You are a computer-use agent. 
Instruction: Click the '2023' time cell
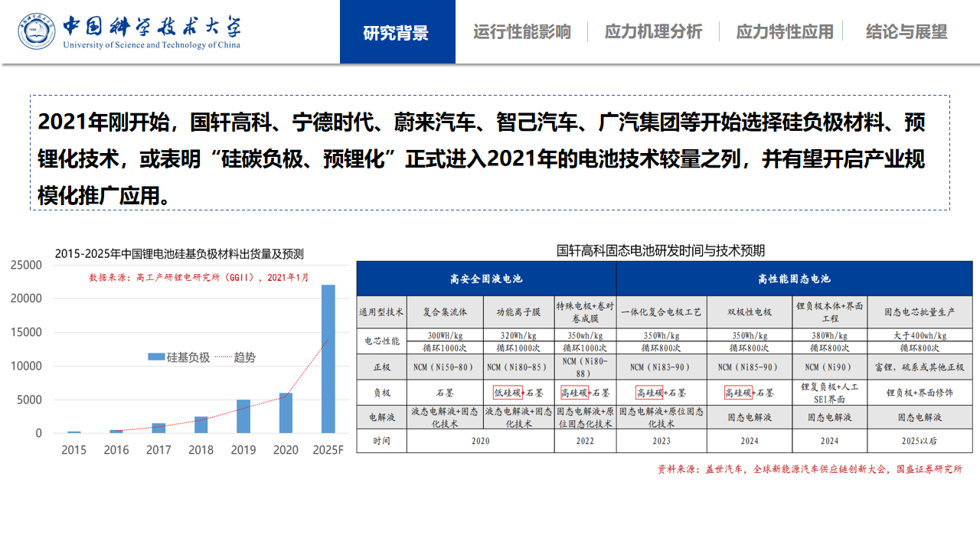pyautogui.click(x=661, y=441)
